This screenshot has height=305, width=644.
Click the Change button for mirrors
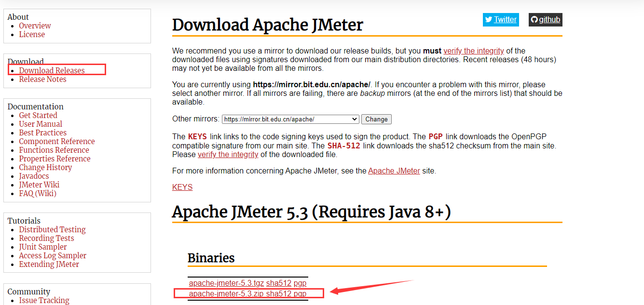pos(376,119)
